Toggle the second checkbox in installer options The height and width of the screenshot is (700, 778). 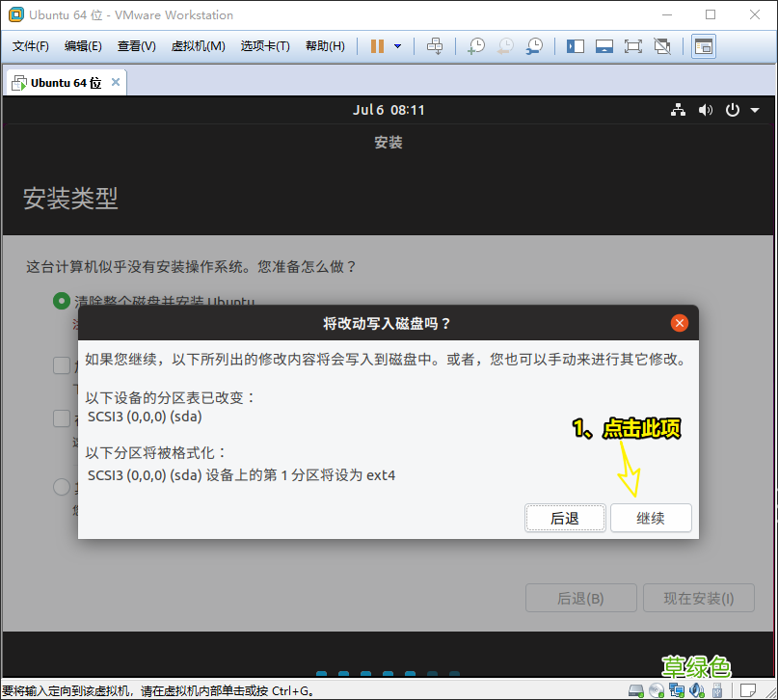62,418
